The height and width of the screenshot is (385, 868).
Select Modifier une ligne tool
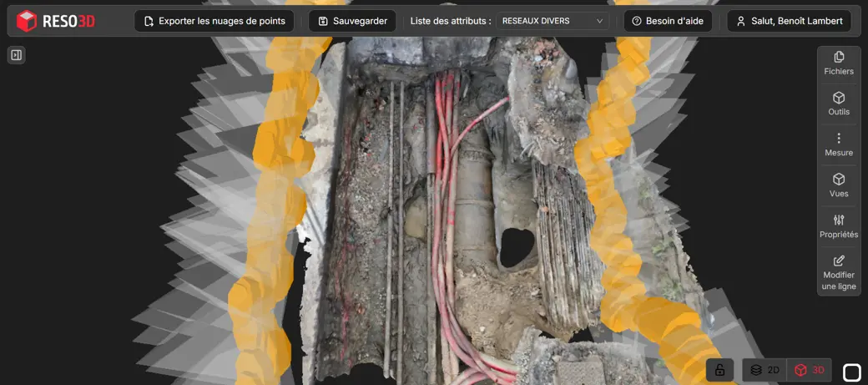point(839,272)
